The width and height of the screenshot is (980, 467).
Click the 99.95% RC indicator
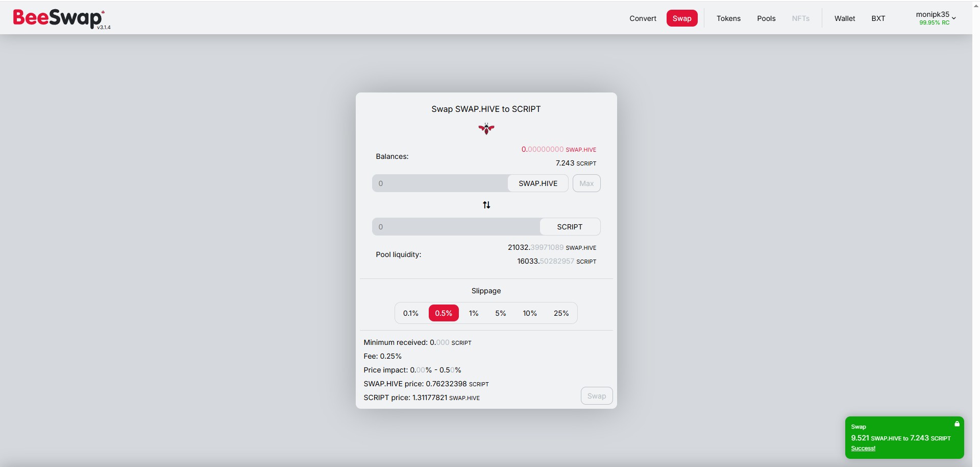(934, 23)
